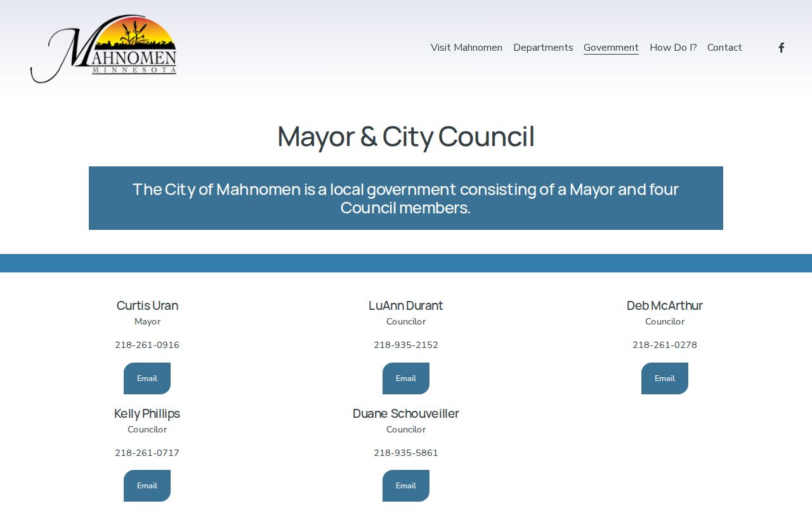Open the Departments menu
The width and height of the screenshot is (812, 508).
click(543, 48)
